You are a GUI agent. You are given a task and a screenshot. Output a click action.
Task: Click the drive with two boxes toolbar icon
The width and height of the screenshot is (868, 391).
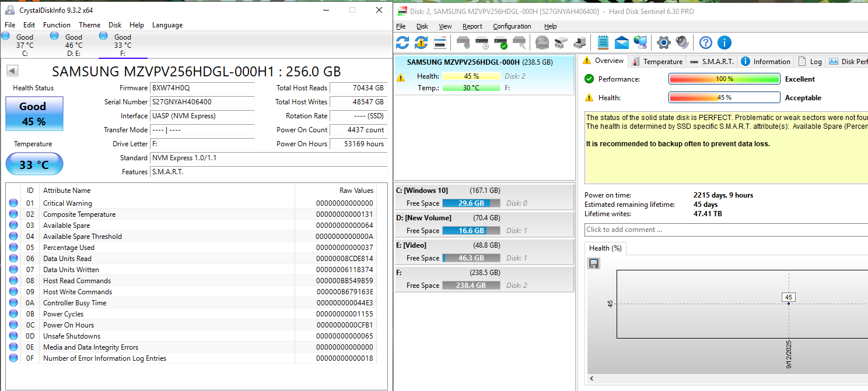[561, 43]
